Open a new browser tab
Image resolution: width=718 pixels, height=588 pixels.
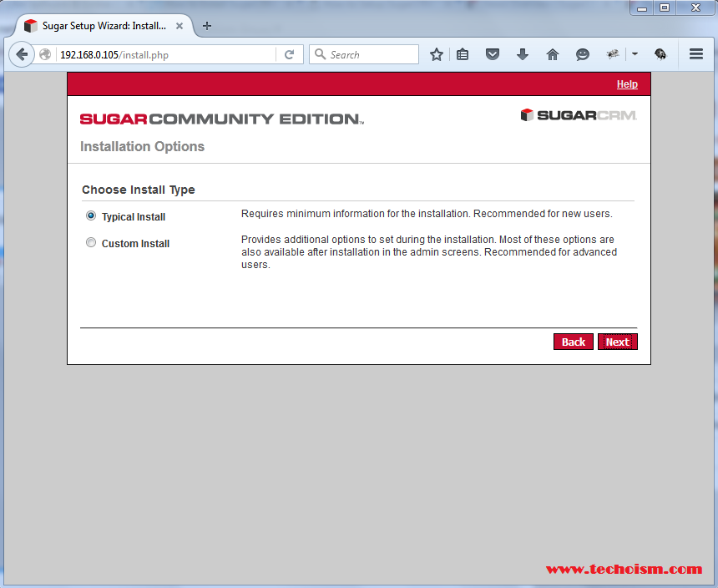coord(207,26)
